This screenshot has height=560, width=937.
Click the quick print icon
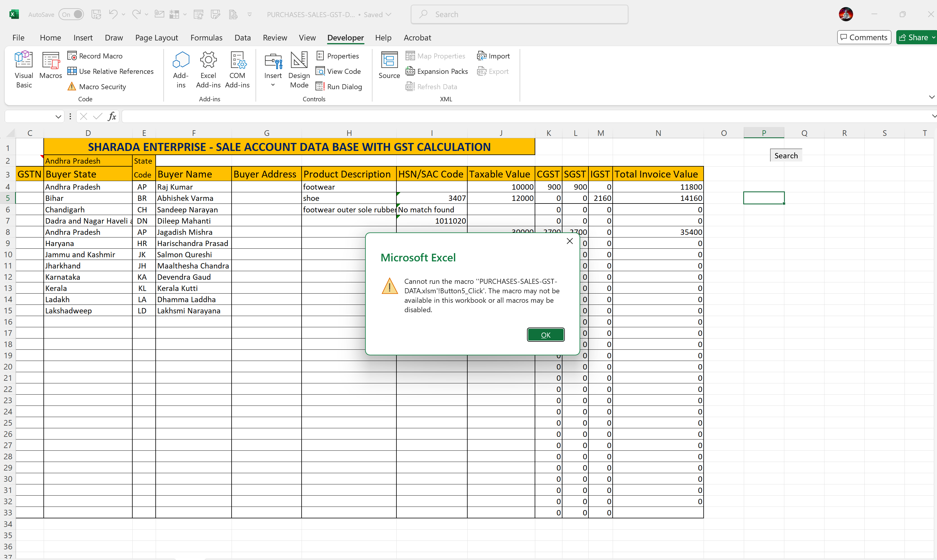(233, 14)
